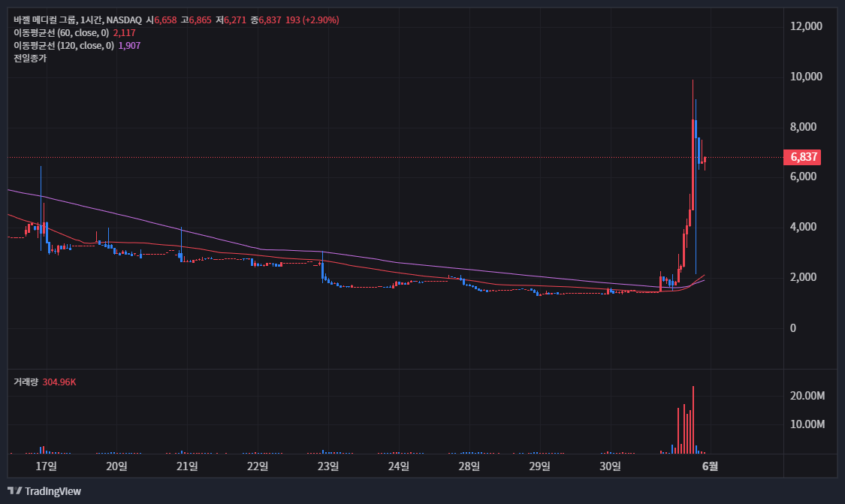Click the 28일 date label
The width and height of the screenshot is (845, 504).
[x=469, y=466]
